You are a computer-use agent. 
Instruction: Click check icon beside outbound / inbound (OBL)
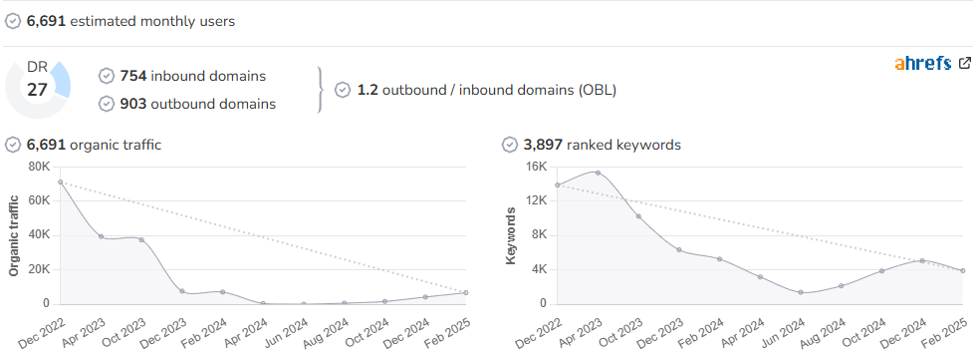pyautogui.click(x=343, y=90)
